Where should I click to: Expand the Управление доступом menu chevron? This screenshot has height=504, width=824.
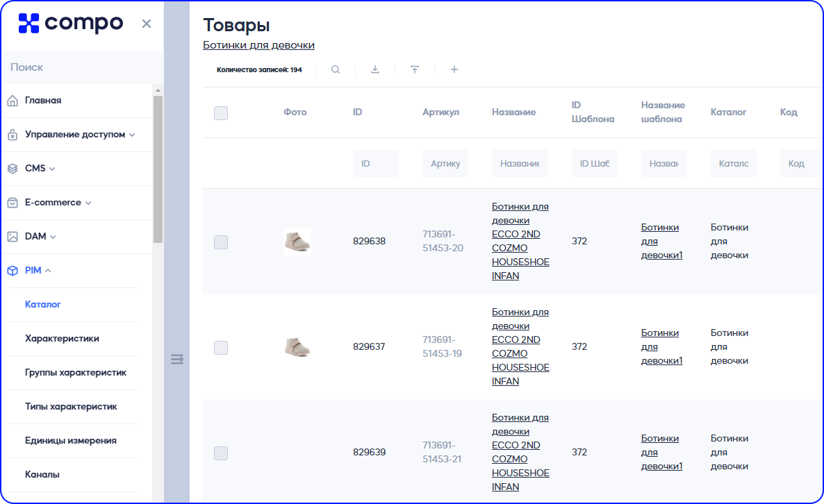coord(132,135)
